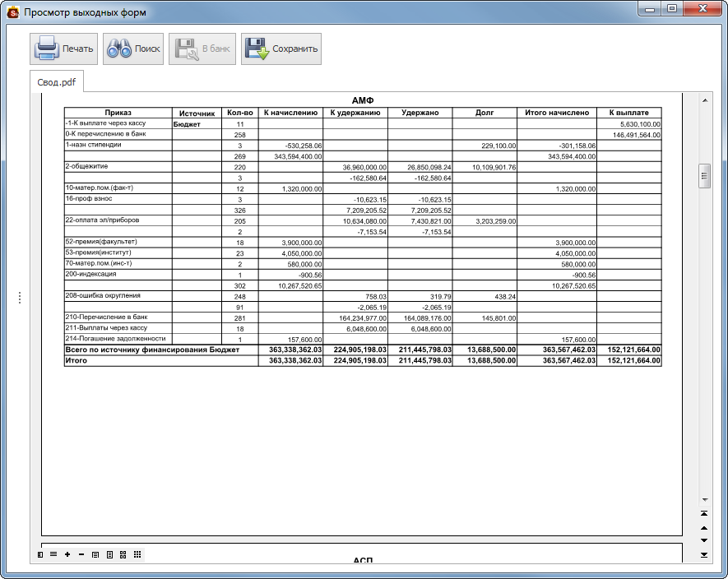Click the Долг column header
728x579 pixels.
(x=485, y=113)
